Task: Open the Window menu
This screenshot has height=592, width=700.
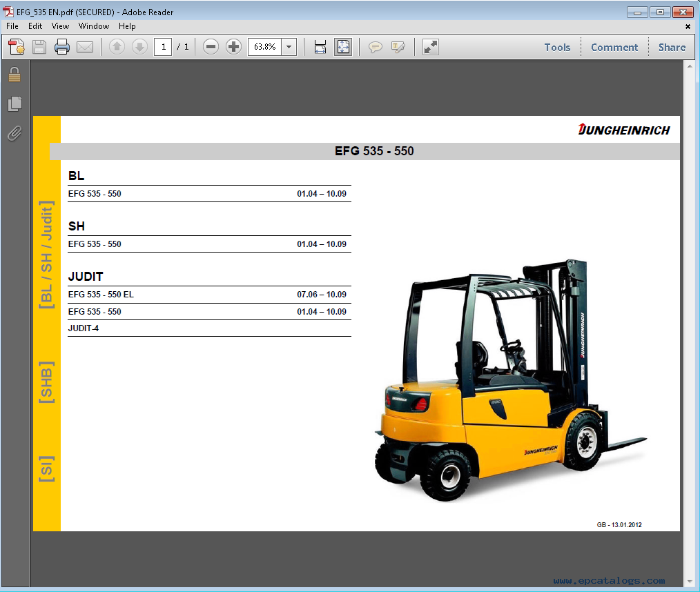Action: click(94, 26)
